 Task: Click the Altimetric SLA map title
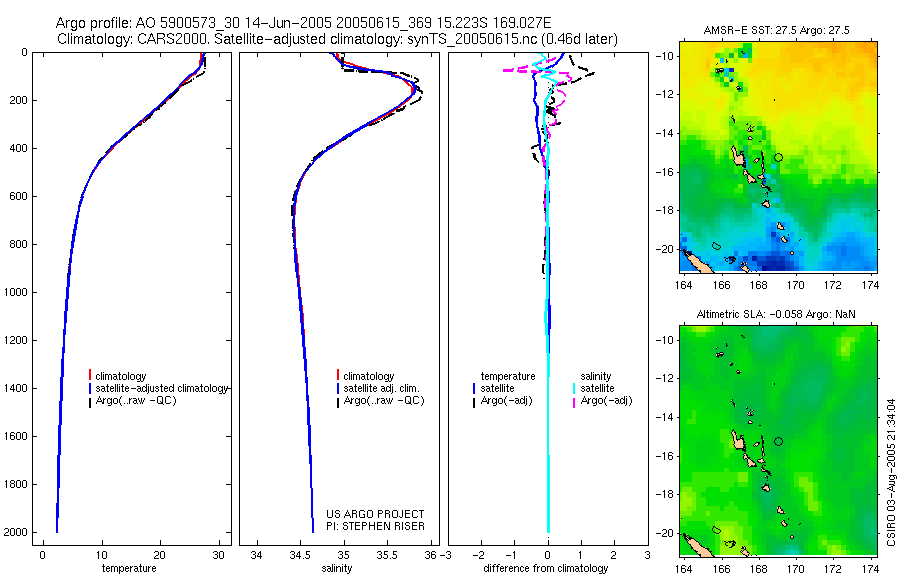(x=775, y=314)
